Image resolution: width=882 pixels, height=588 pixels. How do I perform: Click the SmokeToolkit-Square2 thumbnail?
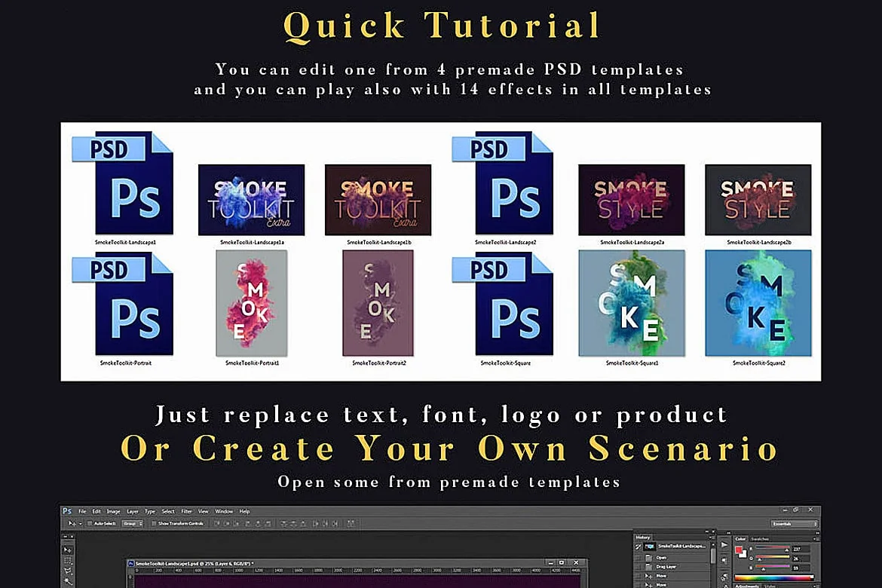tap(758, 303)
